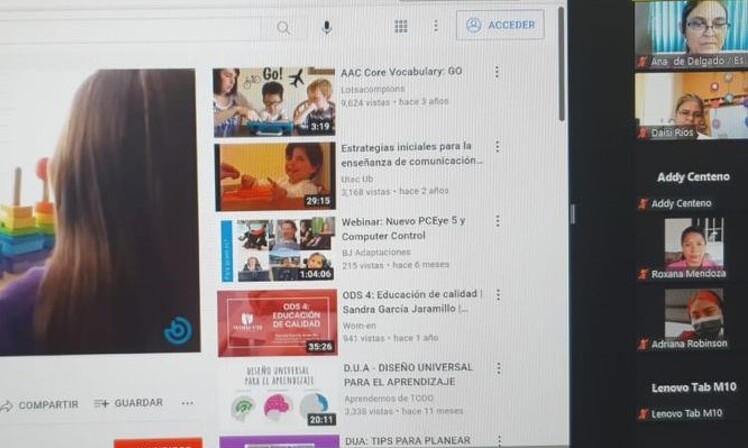The image size is (748, 448).
Task: Click muted mic icon beside Lenovo Tab M10 label
Action: tap(643, 414)
